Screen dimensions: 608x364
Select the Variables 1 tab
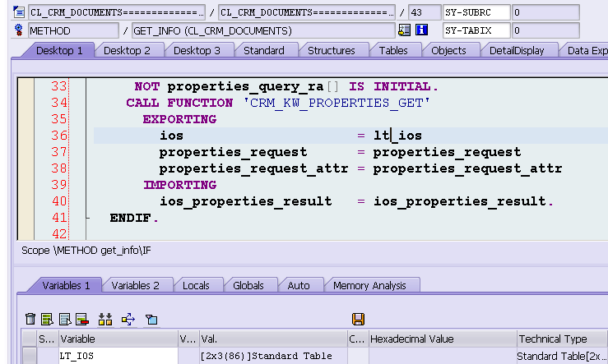coord(66,286)
